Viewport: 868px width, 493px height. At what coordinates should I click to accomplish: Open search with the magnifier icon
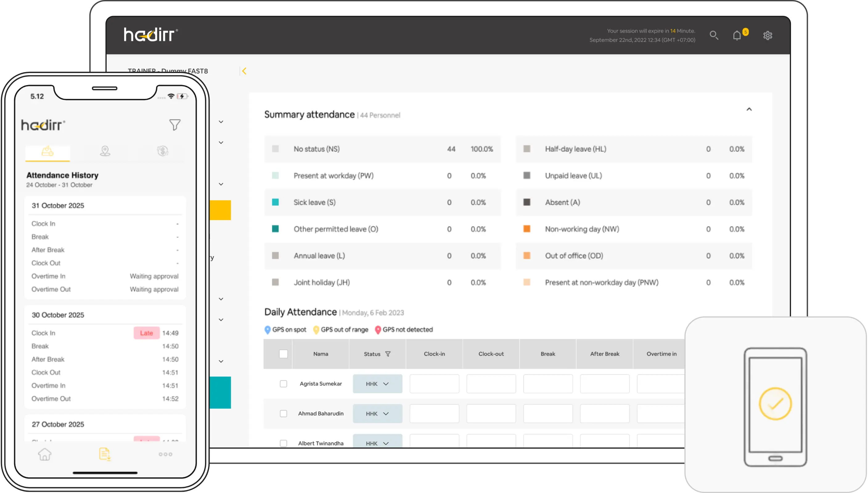click(x=714, y=35)
